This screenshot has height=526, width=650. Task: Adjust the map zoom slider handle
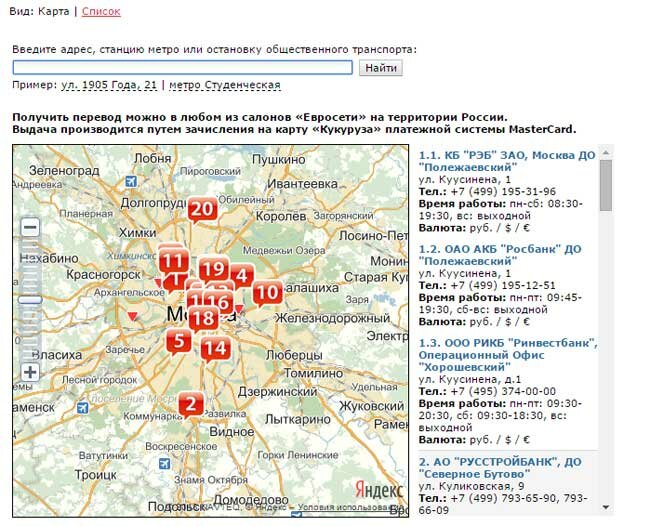(30, 300)
